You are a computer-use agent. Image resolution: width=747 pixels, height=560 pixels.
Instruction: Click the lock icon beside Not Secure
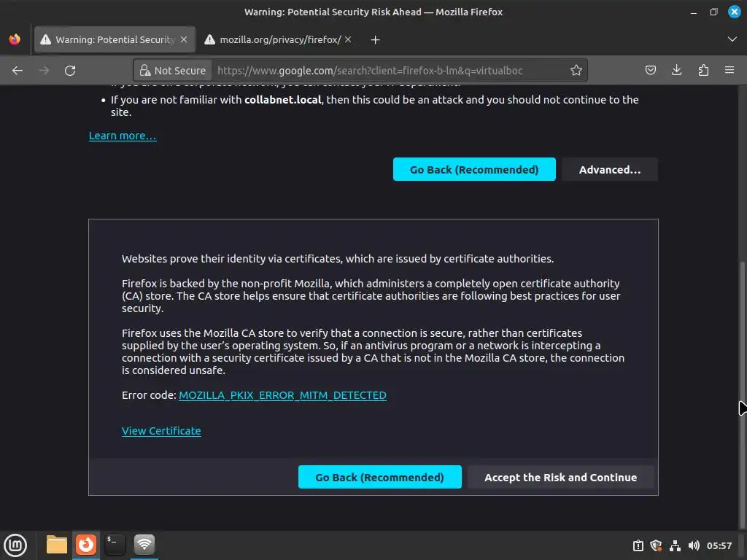pos(144,71)
